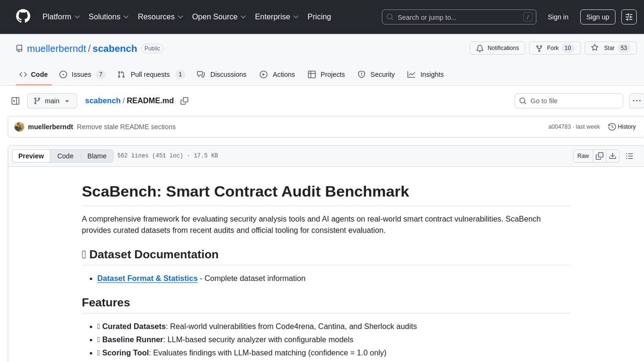Expand the file tree side panel
Image resolution: width=644 pixels, height=362 pixels.
16,101
